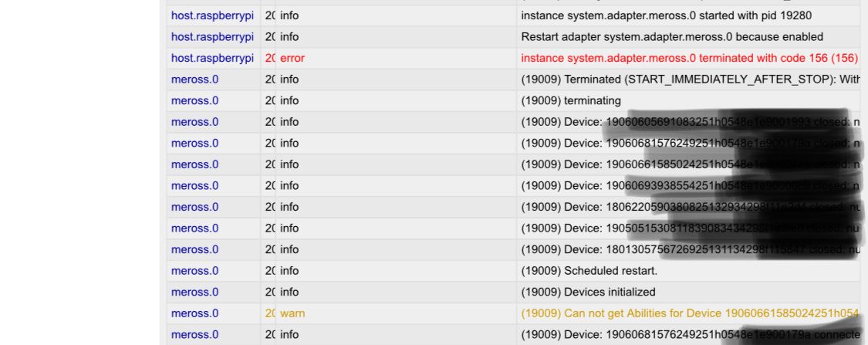Select the '(19009) terminating' log message
Screen dimensions: 868x345
[x=571, y=101]
